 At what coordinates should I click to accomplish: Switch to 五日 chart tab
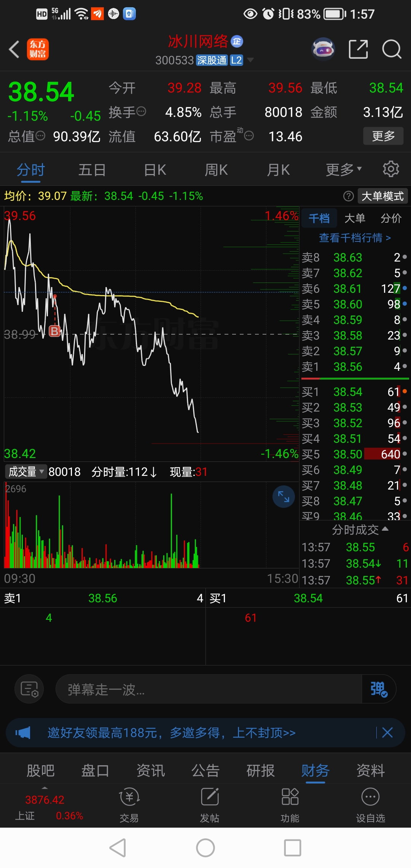point(92,170)
